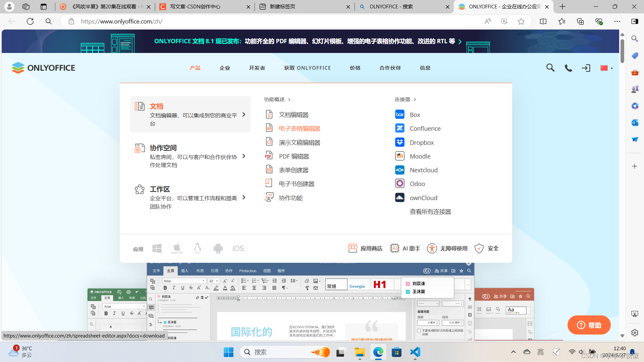Switch to 新建标签页 tab
Viewport: 644px width, 362px height.
tap(305, 7)
